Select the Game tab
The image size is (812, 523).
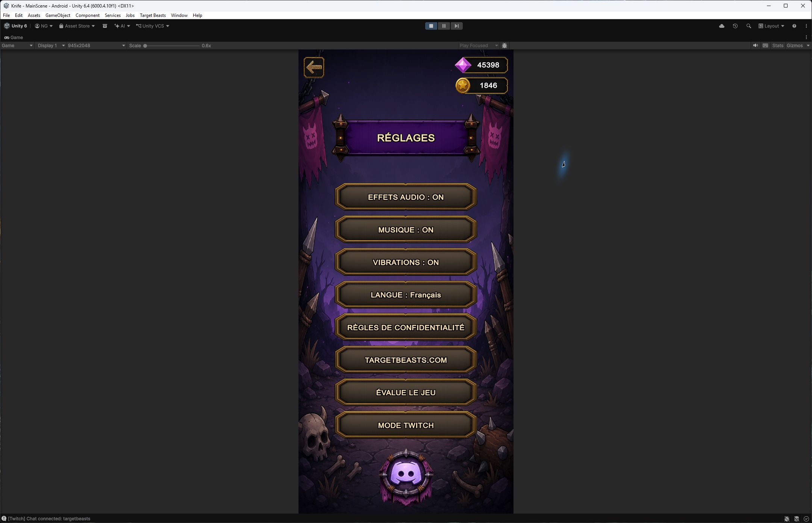point(14,37)
